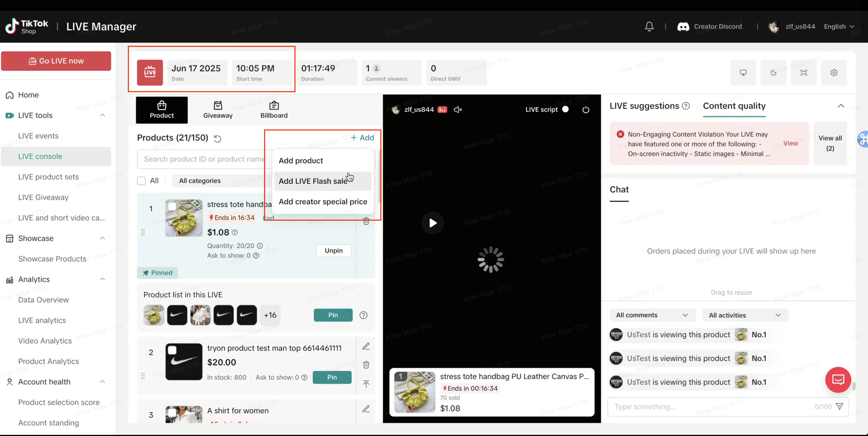Open the settings gear icon
The width and height of the screenshot is (868, 436).
pos(834,73)
